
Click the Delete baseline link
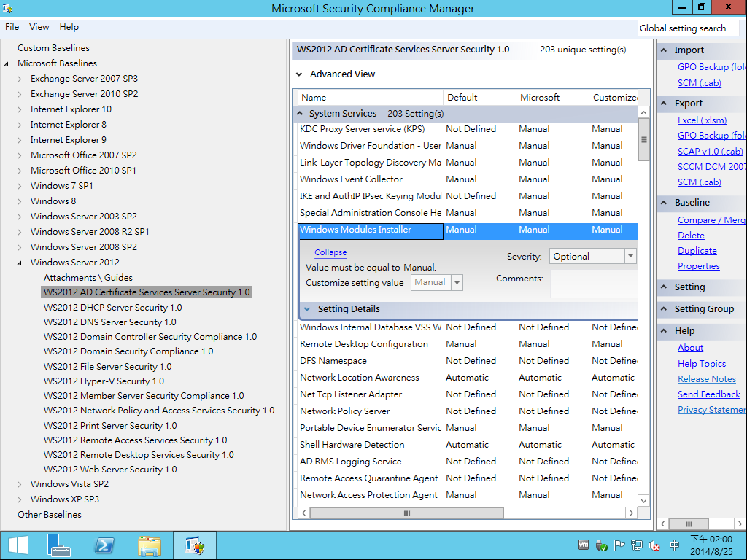[691, 236]
